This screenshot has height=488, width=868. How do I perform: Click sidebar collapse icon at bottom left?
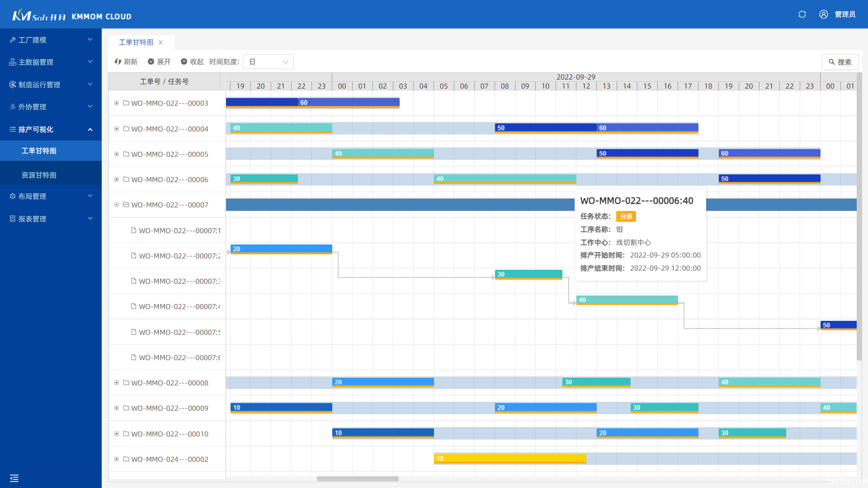pyautogui.click(x=14, y=478)
